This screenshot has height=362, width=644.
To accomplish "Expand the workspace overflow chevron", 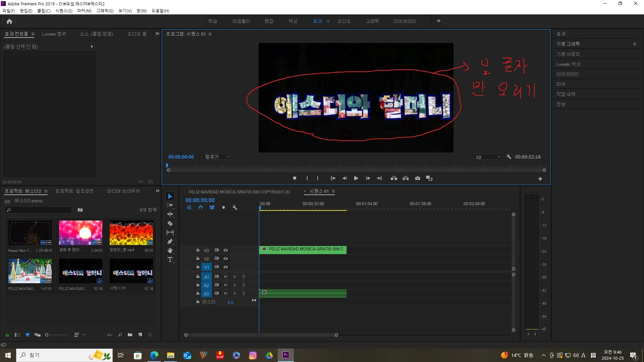I will click(438, 21).
